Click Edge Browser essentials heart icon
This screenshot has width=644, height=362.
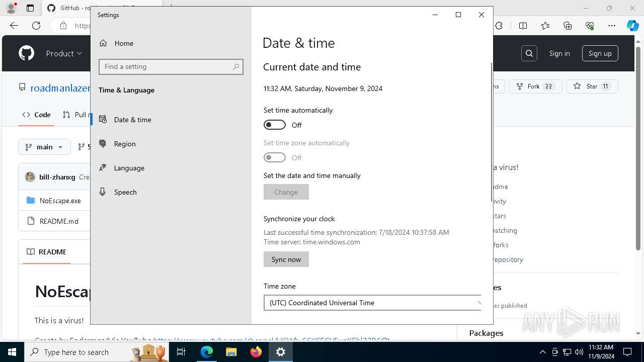click(x=590, y=26)
